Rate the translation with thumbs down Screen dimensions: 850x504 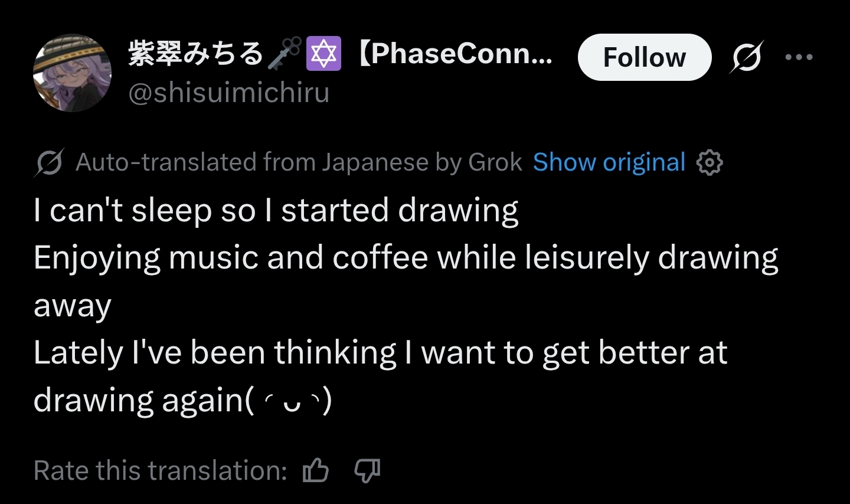tap(367, 470)
